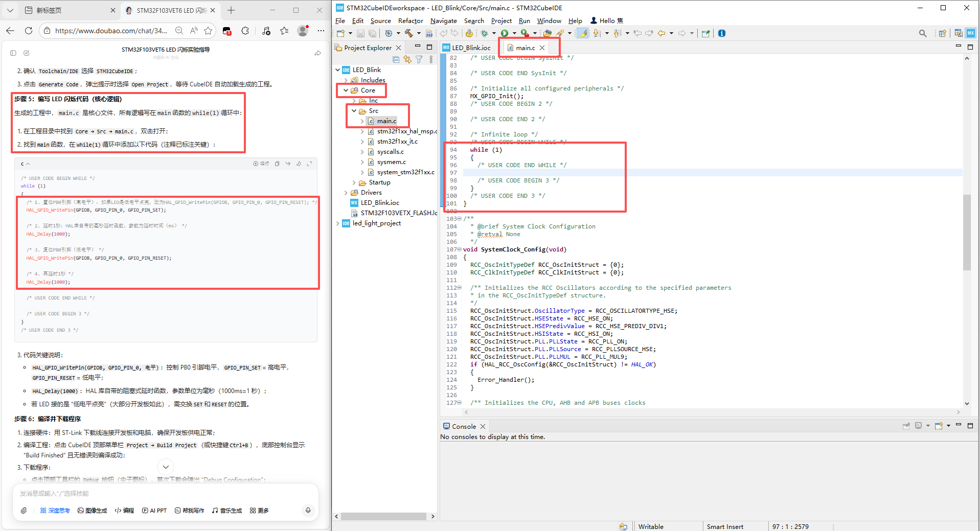Screen dimensions: 980x531
Task: Click the Project Explorer horizontal scrollbar
Action: (x=383, y=516)
